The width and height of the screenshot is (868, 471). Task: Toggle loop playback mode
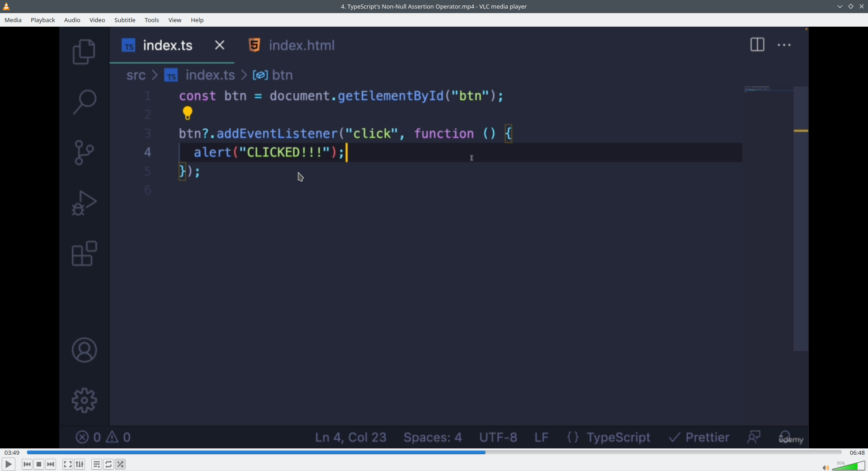pyautogui.click(x=108, y=464)
